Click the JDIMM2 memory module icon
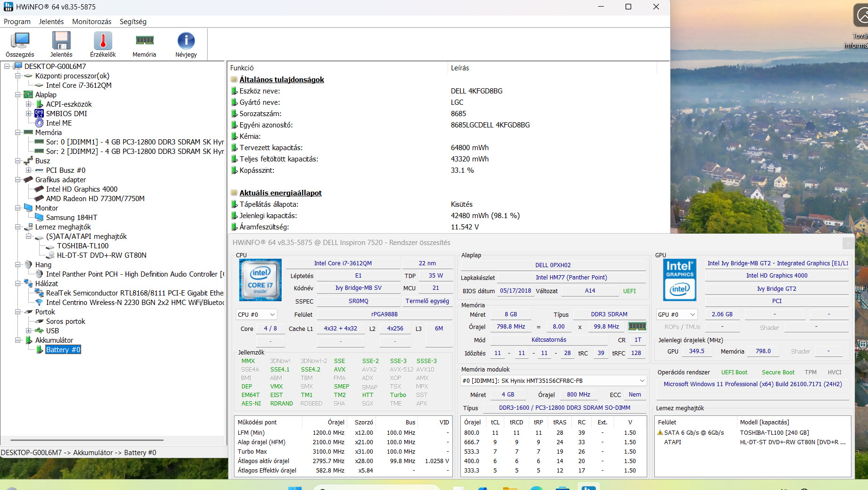This screenshot has width=868, height=490. (39, 151)
